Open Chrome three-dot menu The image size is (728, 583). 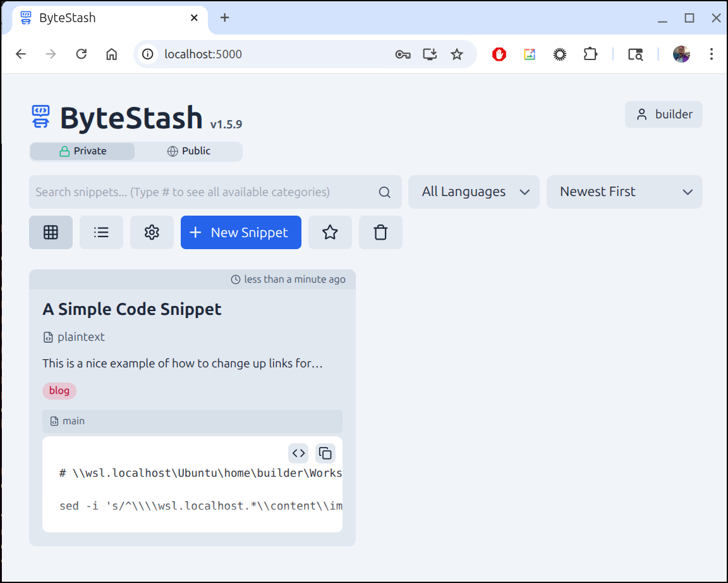711,54
